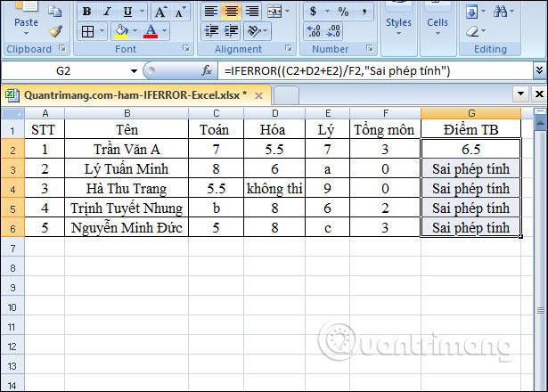Viewport: 548px width, 392px height.
Task: Click the Clear eraser icon
Action: pos(472,31)
